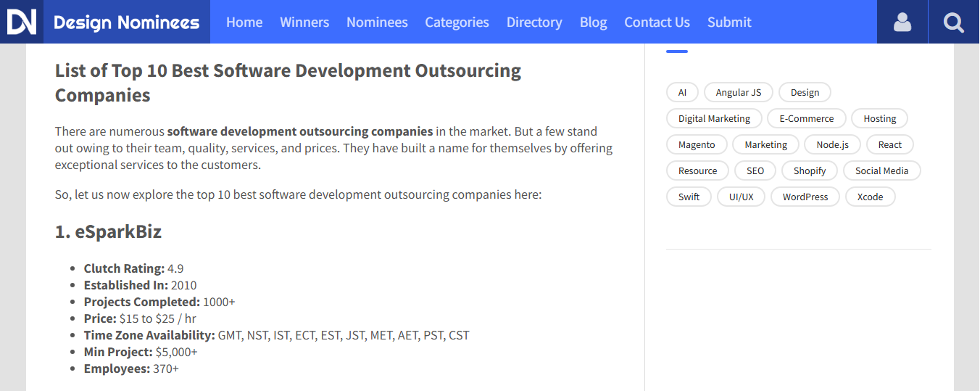Open the Directory menu item
980x391 pixels.
tap(534, 22)
